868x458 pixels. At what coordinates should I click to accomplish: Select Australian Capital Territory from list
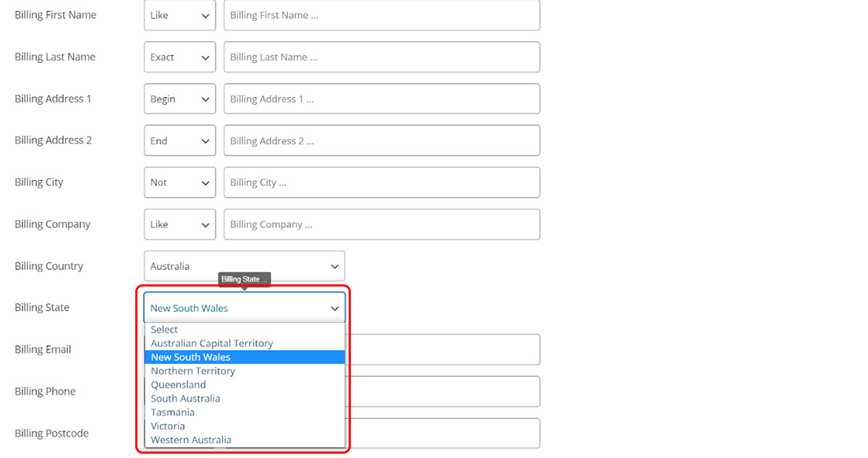212,344
